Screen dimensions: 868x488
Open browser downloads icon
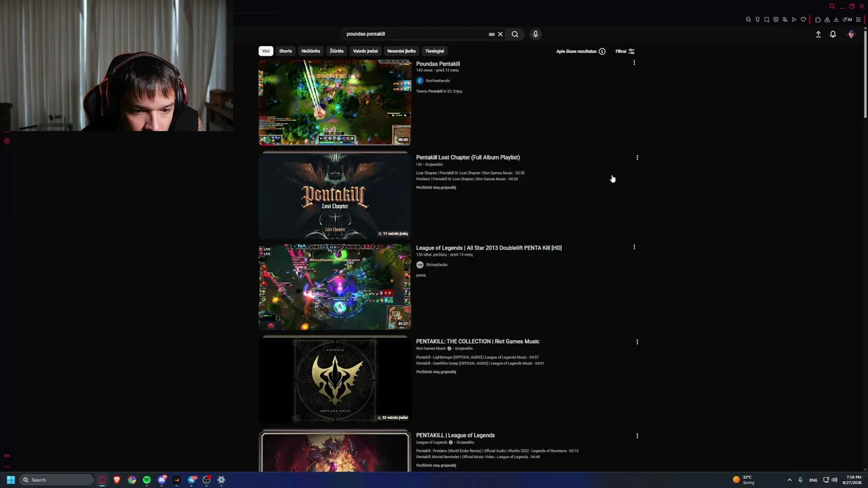[x=836, y=20]
